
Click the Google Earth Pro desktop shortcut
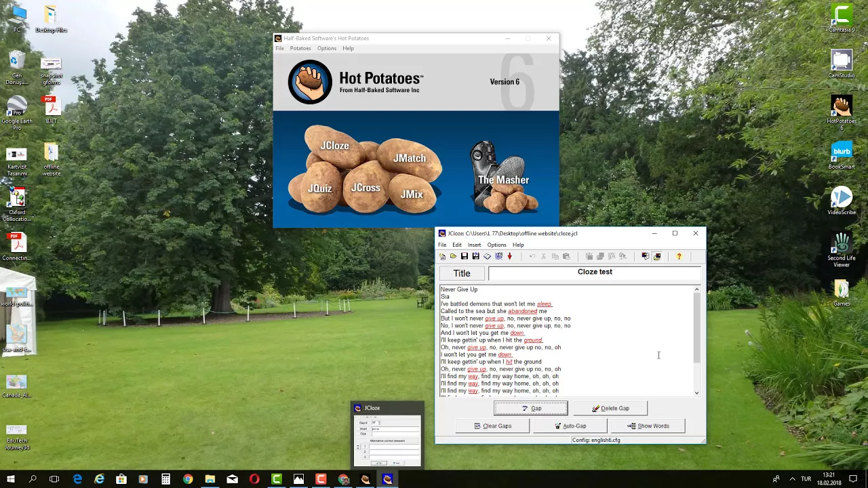pos(17,113)
